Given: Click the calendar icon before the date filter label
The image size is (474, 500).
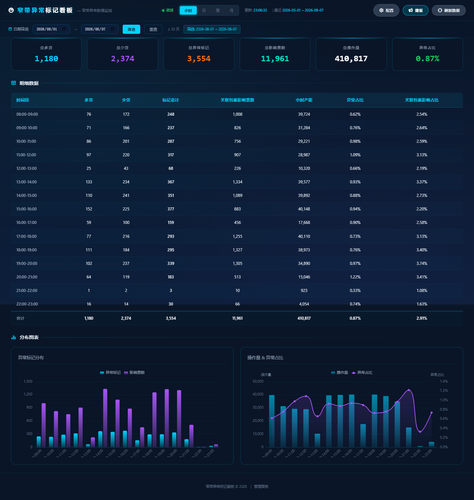Looking at the screenshot, I should click(x=10, y=29).
